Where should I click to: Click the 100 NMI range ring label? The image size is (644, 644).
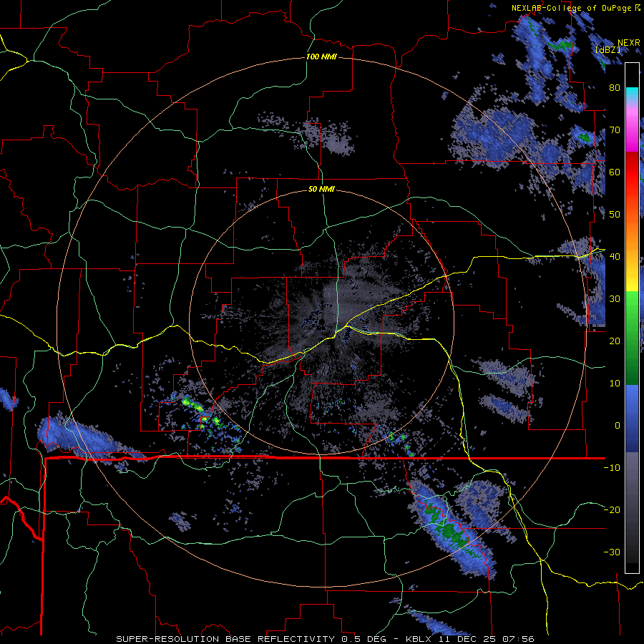tap(321, 57)
